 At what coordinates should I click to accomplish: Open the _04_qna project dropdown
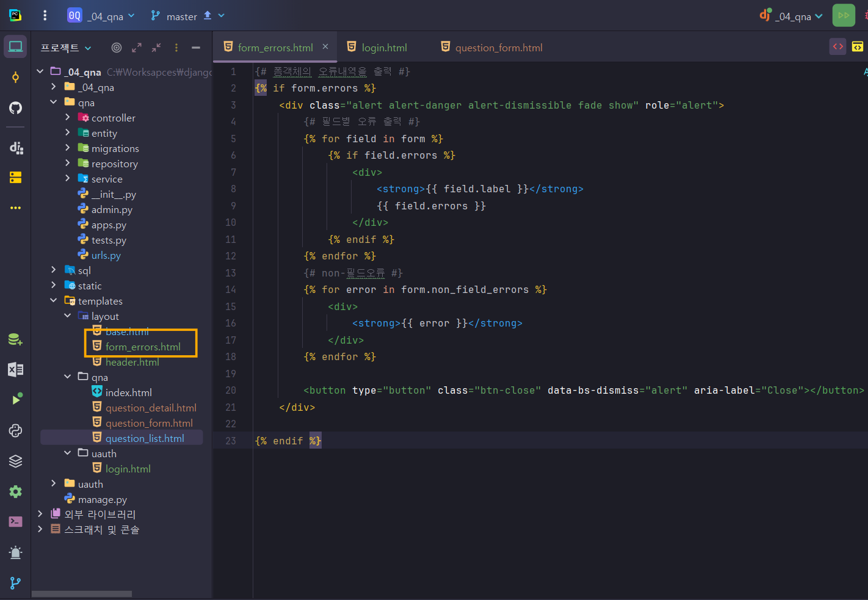[x=101, y=16]
